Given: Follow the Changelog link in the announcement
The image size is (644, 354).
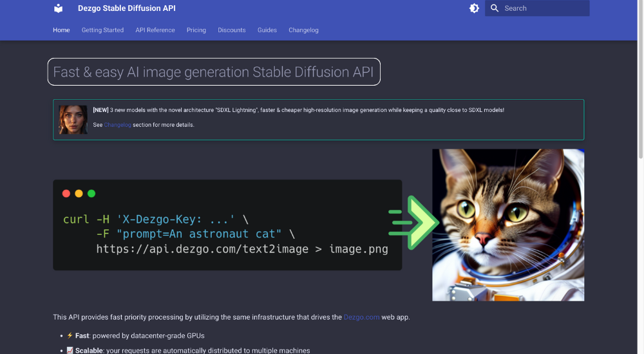Looking at the screenshot, I should 117,125.
